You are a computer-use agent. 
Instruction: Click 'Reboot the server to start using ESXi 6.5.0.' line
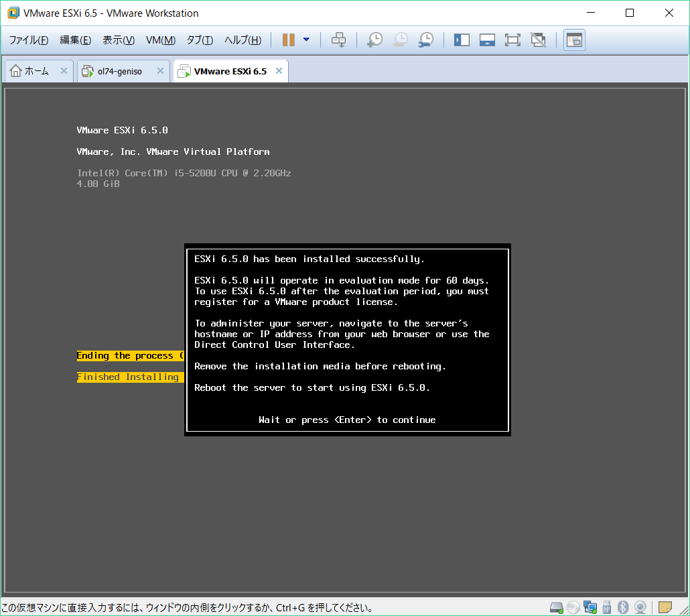[312, 388]
